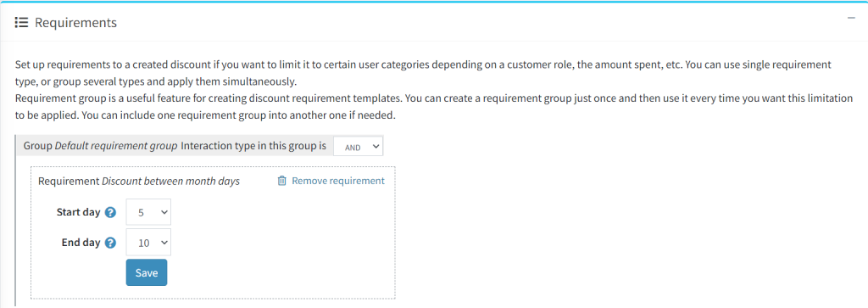
Task: Click the Requirements panel heading text
Action: pos(75,23)
